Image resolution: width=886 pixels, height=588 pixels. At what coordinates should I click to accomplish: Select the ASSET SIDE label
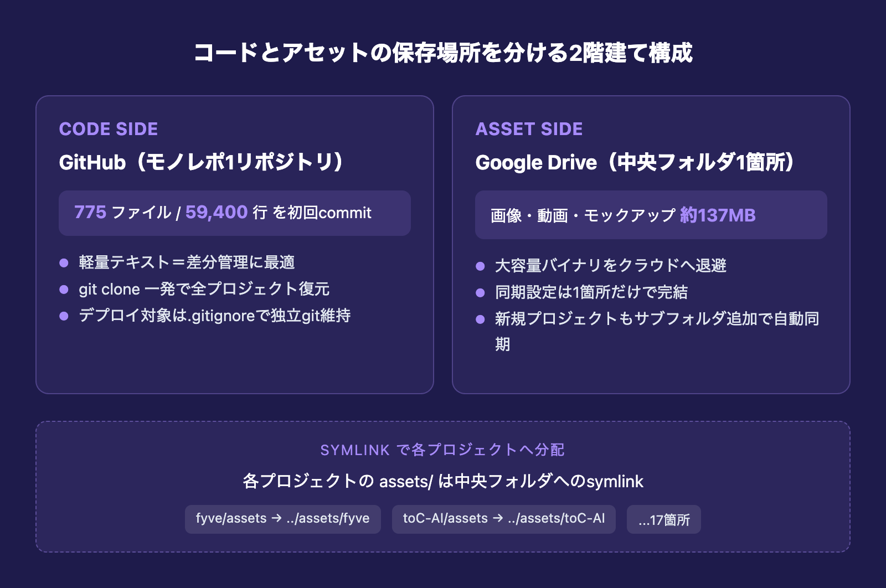(529, 129)
